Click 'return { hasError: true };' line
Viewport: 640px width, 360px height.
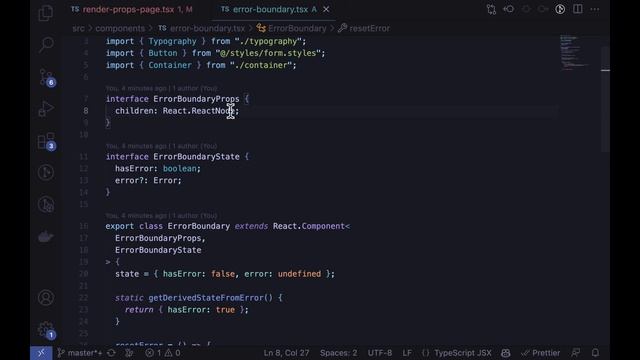(x=187, y=310)
